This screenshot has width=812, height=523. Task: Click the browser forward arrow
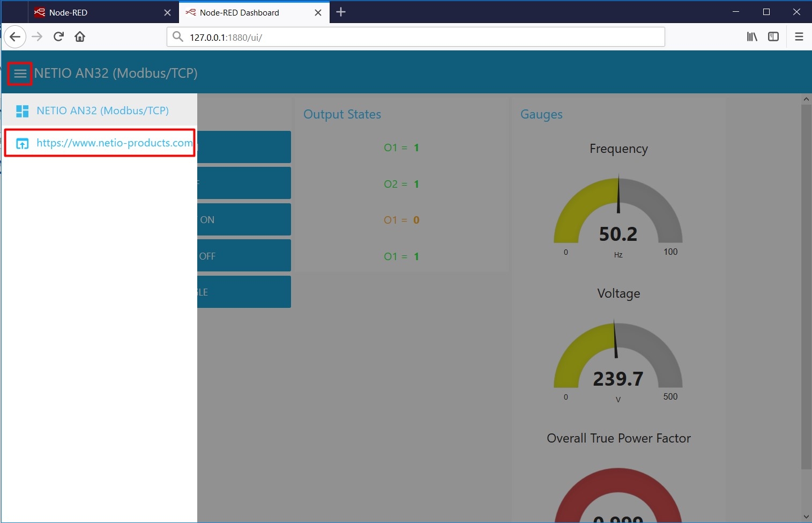click(x=37, y=36)
